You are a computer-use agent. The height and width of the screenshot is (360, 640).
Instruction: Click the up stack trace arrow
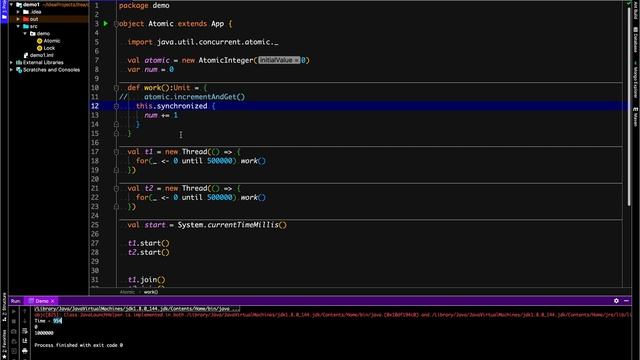pyautogui.click(x=24, y=311)
